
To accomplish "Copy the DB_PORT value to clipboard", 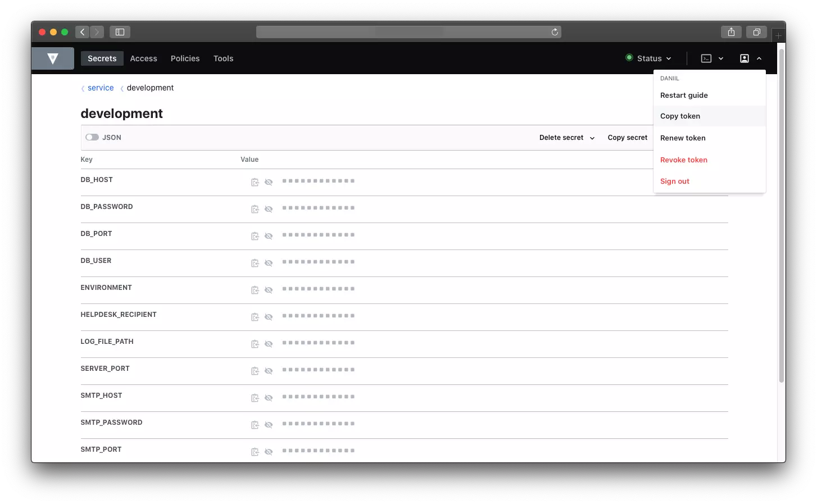I will (x=255, y=236).
